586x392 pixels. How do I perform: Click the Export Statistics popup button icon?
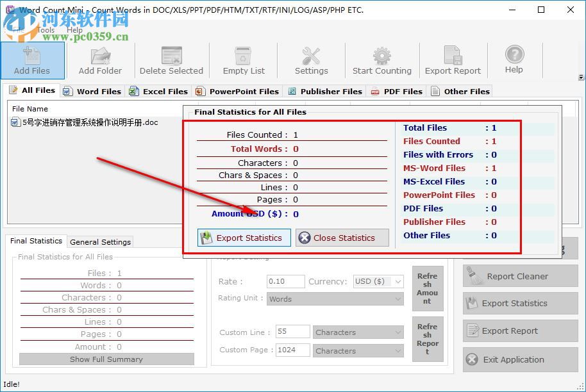click(206, 238)
